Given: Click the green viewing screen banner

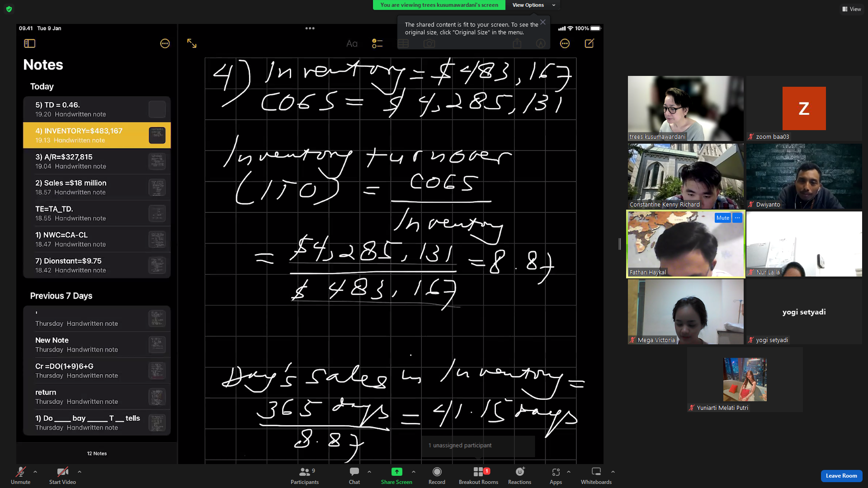Looking at the screenshot, I should (439, 5).
